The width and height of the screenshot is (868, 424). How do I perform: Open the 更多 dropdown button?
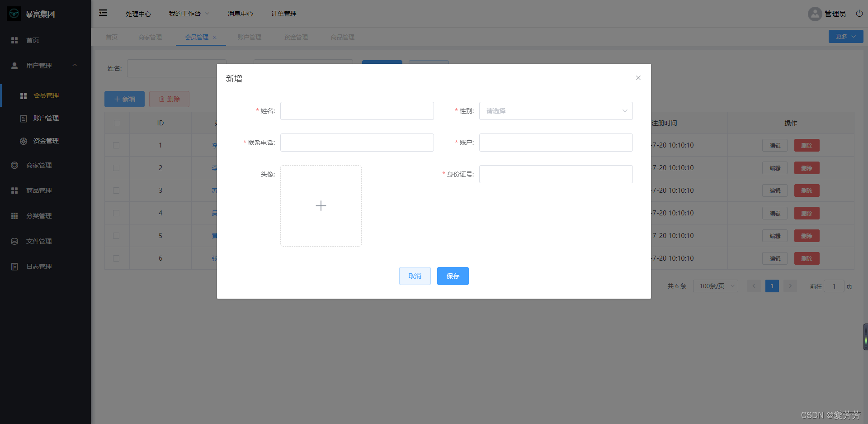(x=846, y=37)
